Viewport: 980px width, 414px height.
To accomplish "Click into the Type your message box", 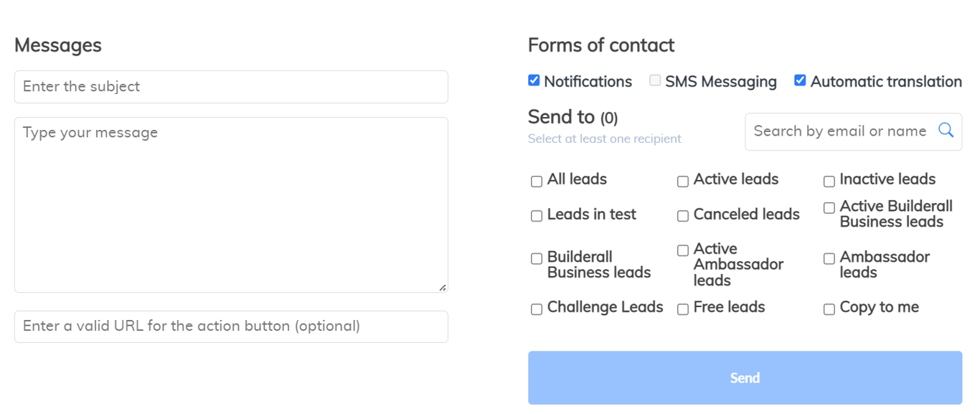I will (x=231, y=204).
